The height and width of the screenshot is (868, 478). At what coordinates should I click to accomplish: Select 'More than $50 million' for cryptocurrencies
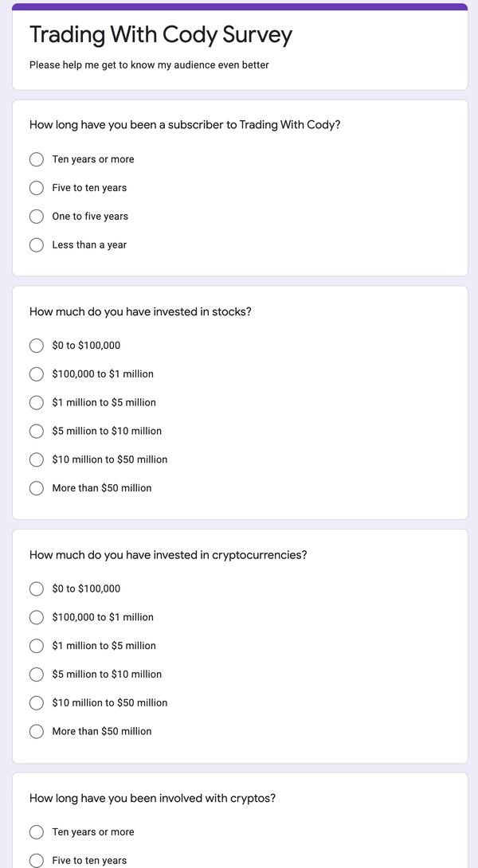36,731
